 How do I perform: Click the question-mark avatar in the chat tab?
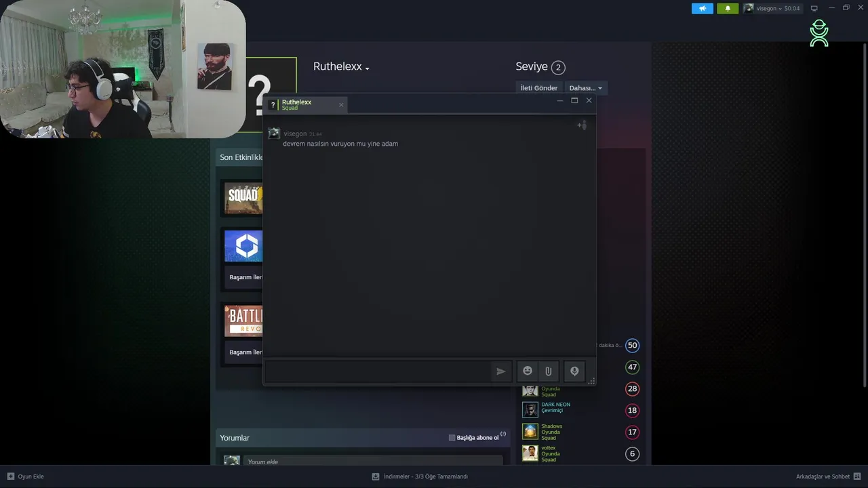coord(273,105)
